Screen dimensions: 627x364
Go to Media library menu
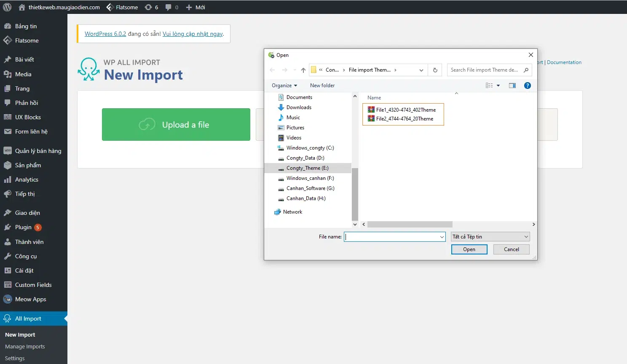[34, 74]
